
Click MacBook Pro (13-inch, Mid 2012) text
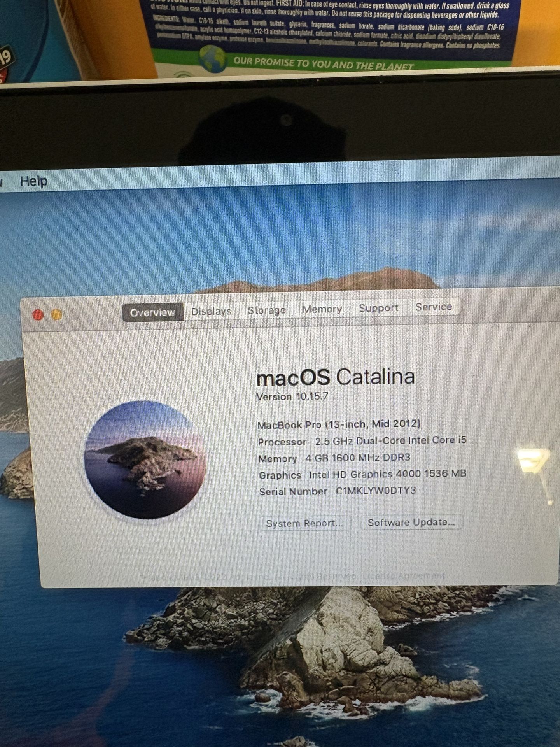tap(339, 424)
